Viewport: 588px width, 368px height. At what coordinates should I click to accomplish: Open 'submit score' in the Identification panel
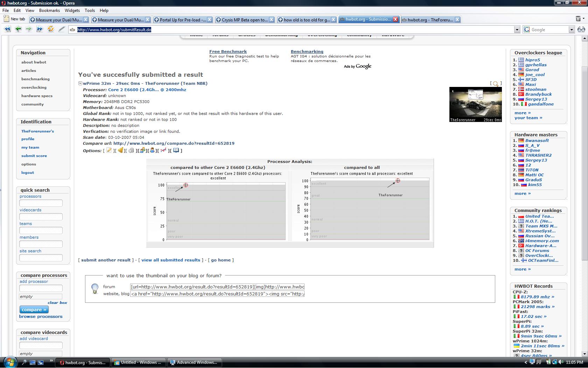click(34, 156)
